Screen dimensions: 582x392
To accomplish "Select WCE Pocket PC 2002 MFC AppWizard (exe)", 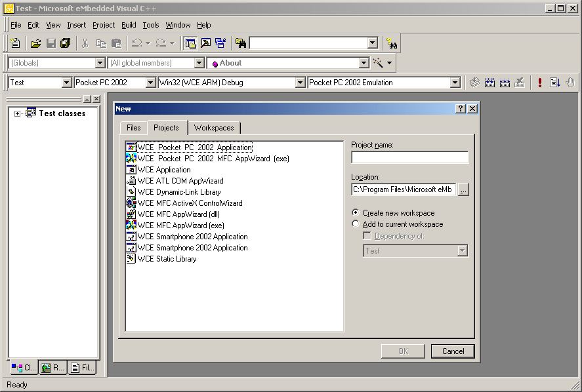I will [x=208, y=159].
